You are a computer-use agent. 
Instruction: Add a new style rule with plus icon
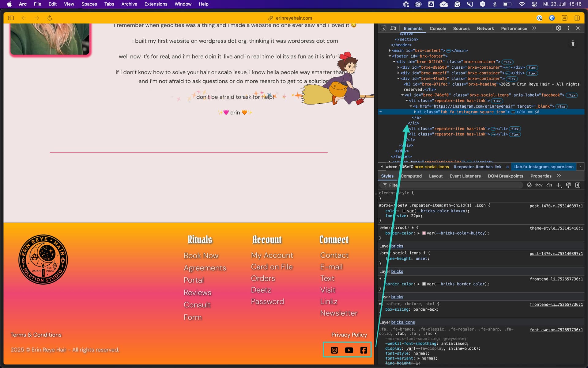[x=559, y=185]
